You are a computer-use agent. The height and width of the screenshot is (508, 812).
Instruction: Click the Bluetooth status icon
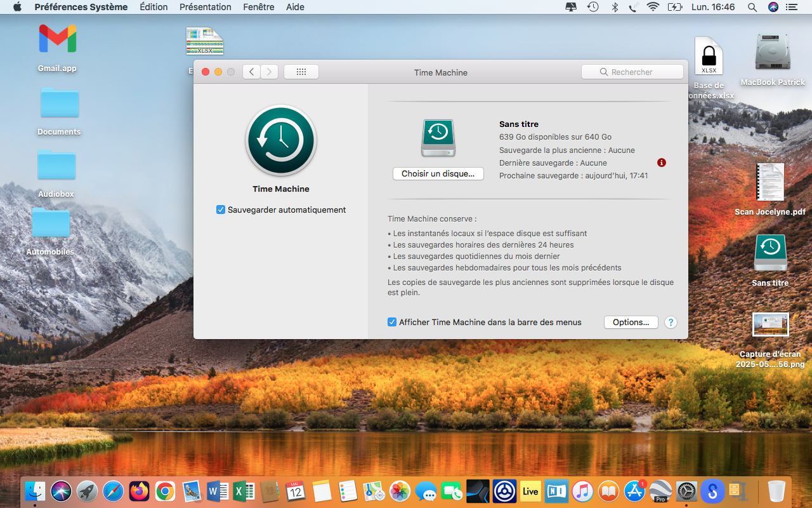614,7
